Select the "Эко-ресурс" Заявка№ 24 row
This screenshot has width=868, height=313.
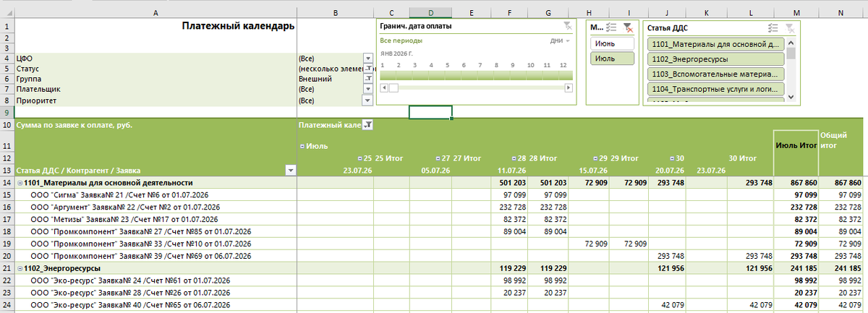[156, 280]
